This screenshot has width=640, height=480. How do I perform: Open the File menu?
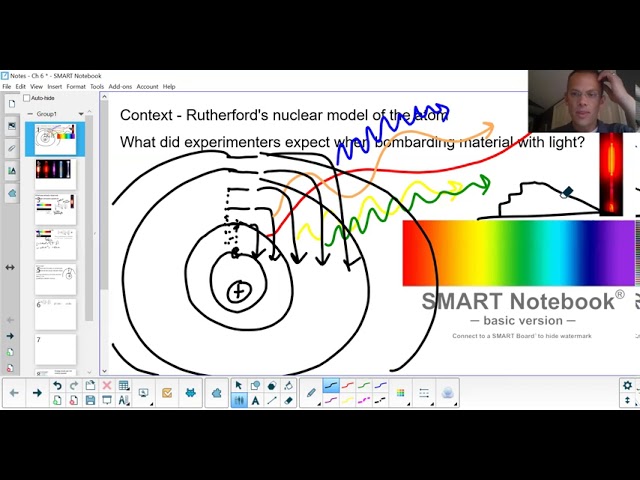click(7, 87)
